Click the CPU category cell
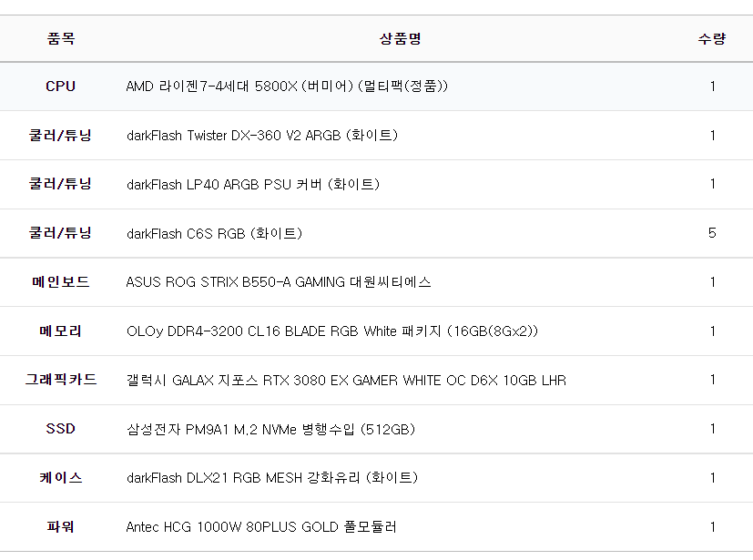 click(61, 87)
